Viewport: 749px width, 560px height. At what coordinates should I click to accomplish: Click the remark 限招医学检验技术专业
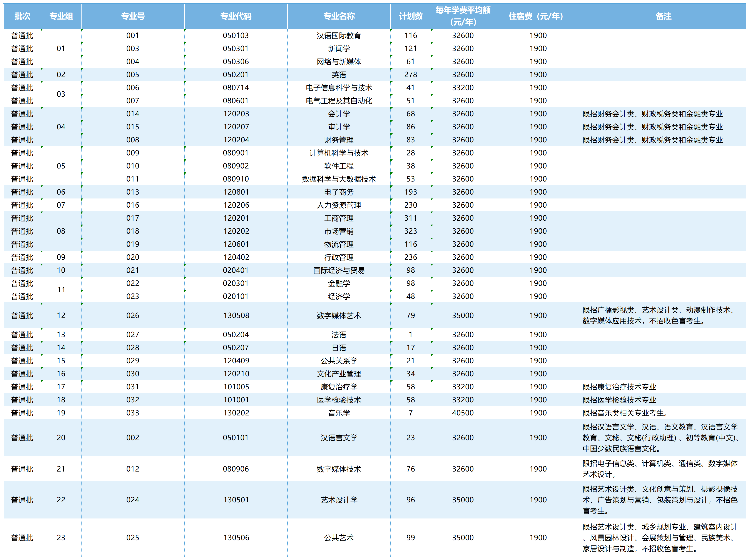click(619, 400)
